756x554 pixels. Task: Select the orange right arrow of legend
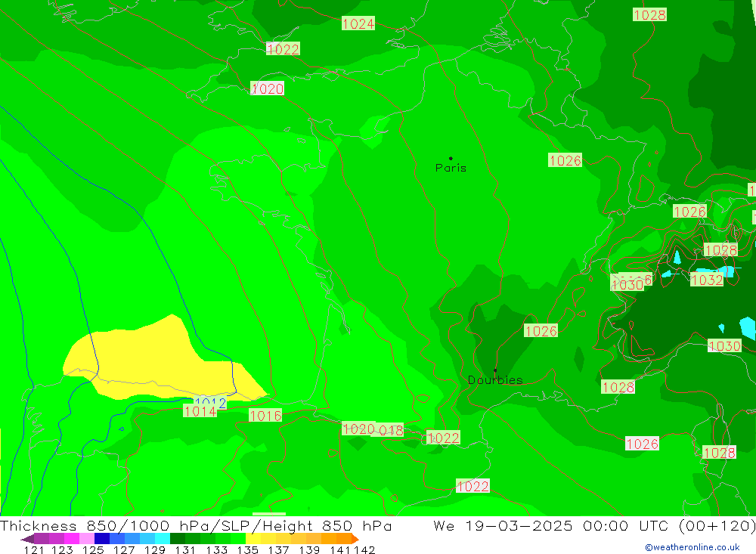pyautogui.click(x=355, y=539)
